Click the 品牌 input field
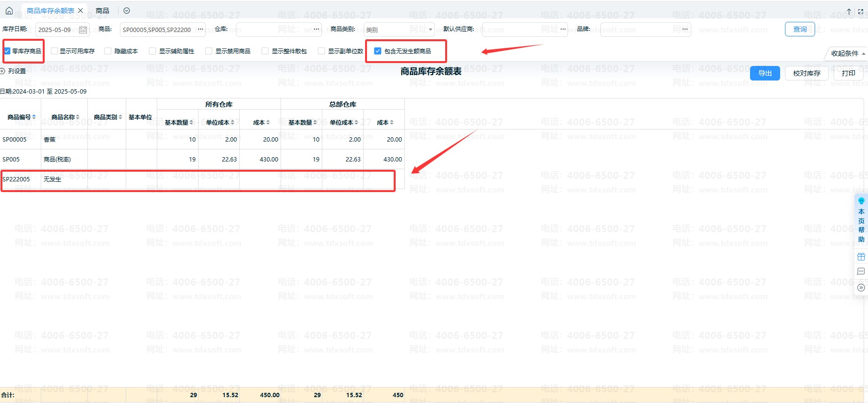This screenshot has height=403, width=868. click(640, 30)
